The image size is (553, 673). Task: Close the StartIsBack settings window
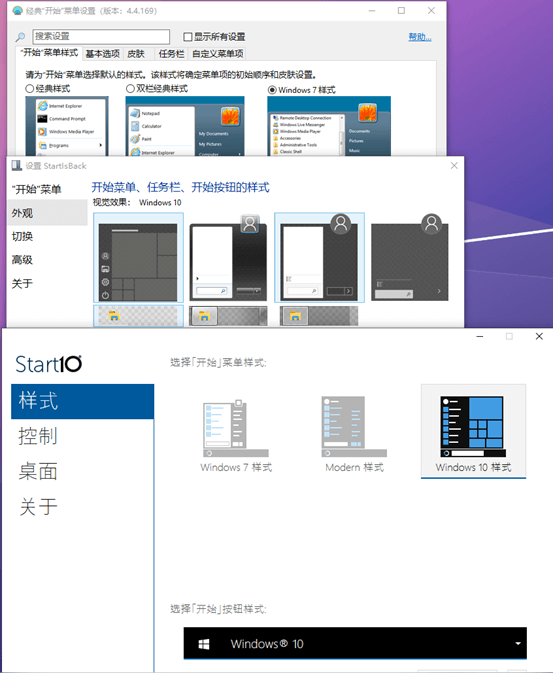coord(454,166)
